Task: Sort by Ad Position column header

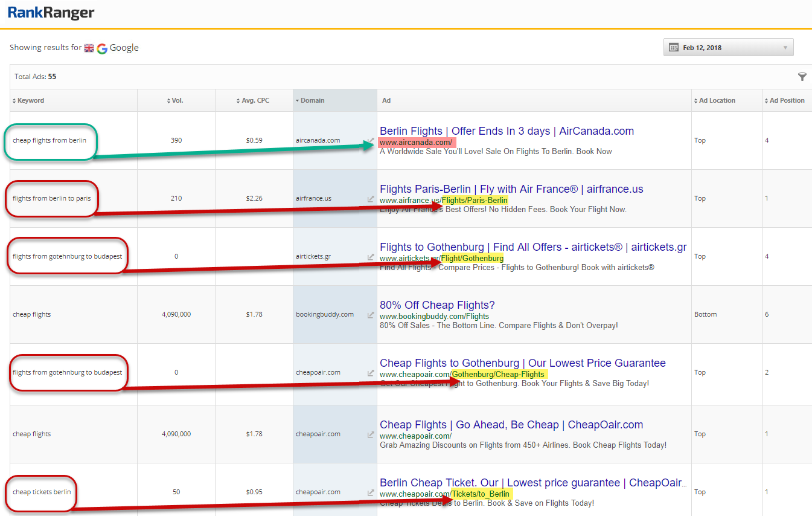Action: click(787, 101)
